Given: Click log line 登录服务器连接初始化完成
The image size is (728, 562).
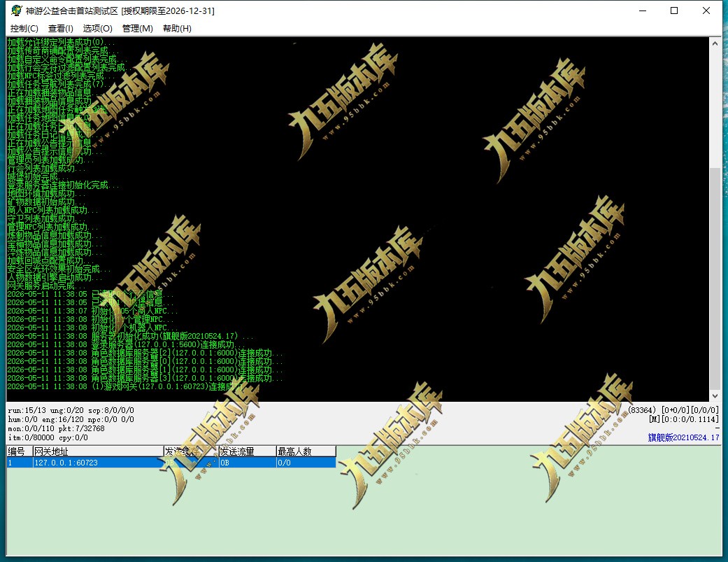Looking at the screenshot, I should pyautogui.click(x=63, y=185).
